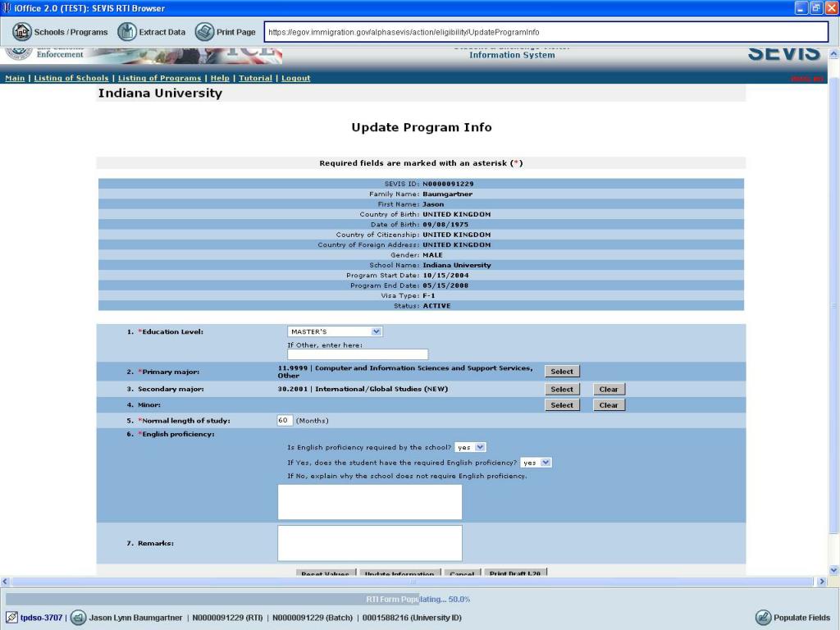
Task: Click the horizontal scrollbar at page bottom
Action: (413, 582)
